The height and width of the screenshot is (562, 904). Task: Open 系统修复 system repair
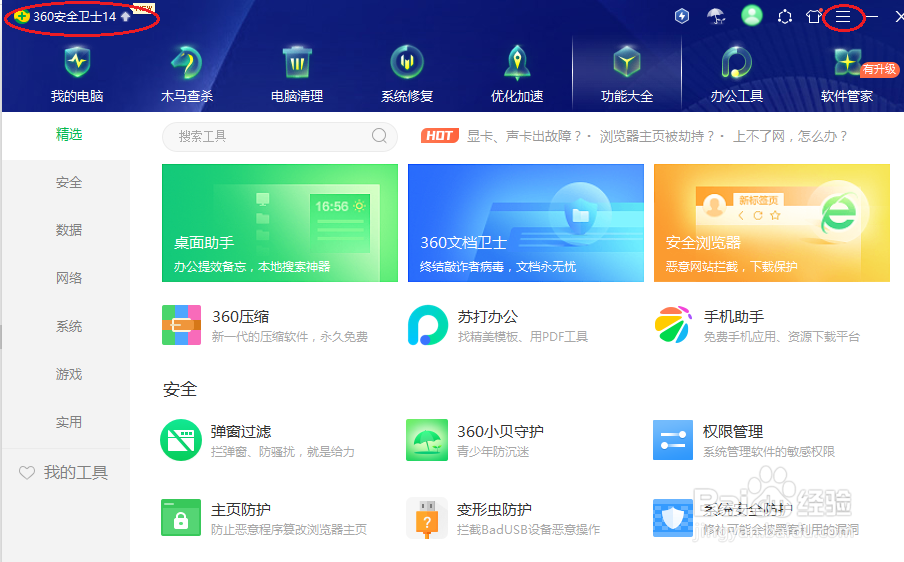pyautogui.click(x=407, y=75)
